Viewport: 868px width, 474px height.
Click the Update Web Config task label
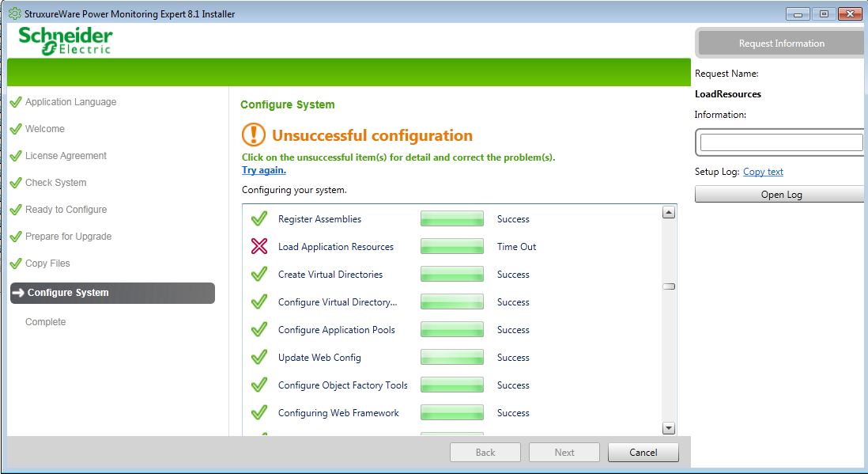319,358
